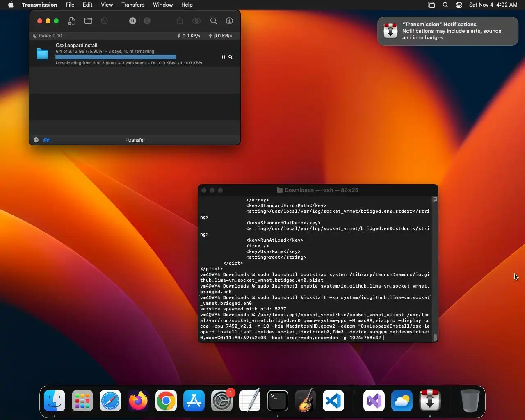Click the Terminal window title Downloads zsh
The image size is (525, 420).
(x=321, y=190)
